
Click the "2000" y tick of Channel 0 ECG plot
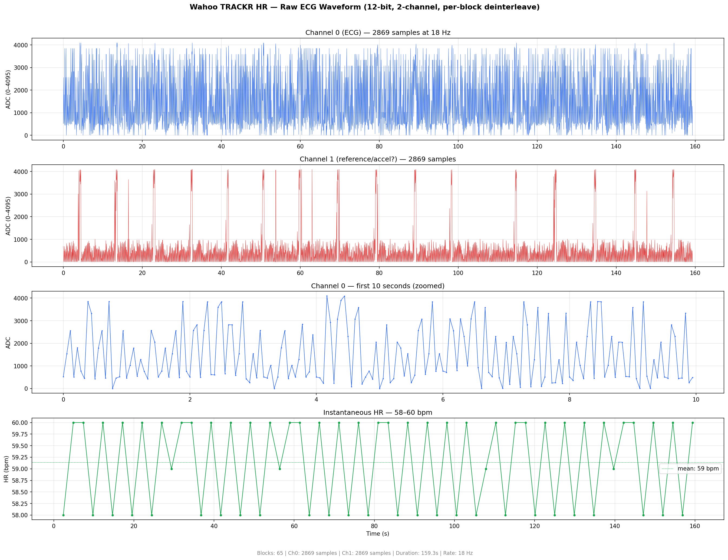click(21, 90)
